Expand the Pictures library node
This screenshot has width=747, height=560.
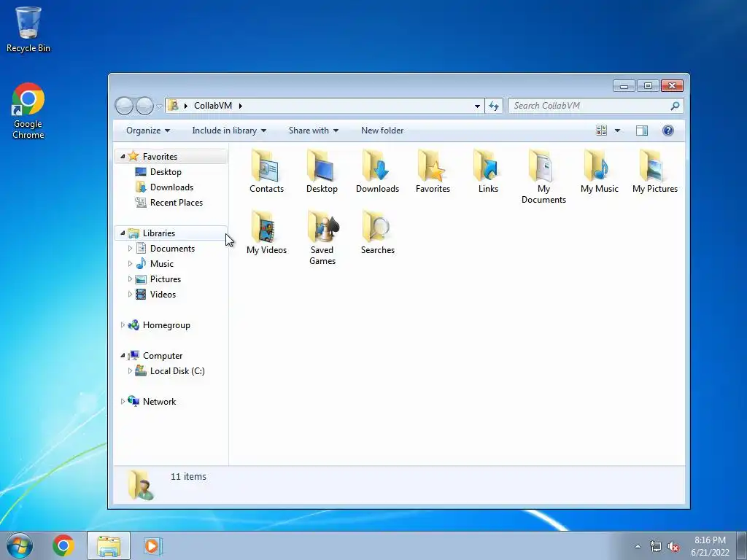pos(130,279)
